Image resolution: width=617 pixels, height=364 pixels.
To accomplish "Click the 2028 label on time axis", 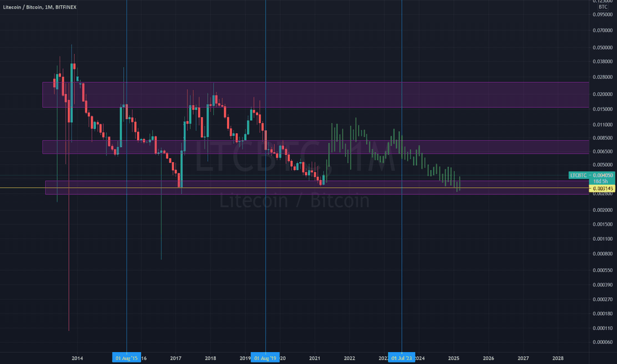I will tap(558, 358).
